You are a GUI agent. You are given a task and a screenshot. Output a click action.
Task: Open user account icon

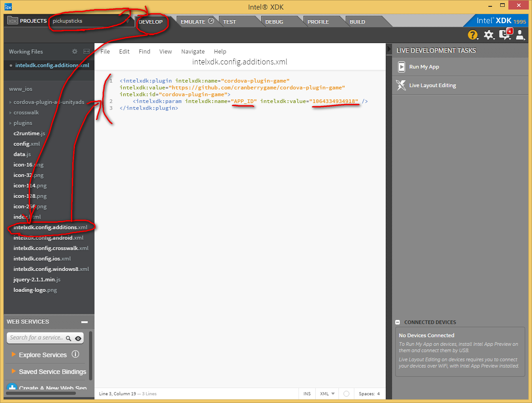(x=520, y=34)
